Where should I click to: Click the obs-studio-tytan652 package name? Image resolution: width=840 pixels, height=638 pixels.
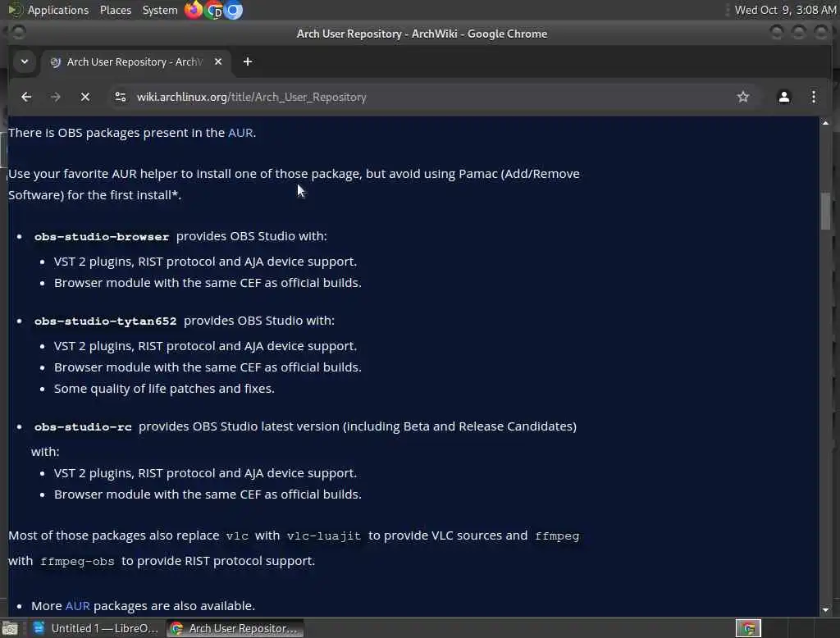pos(105,321)
